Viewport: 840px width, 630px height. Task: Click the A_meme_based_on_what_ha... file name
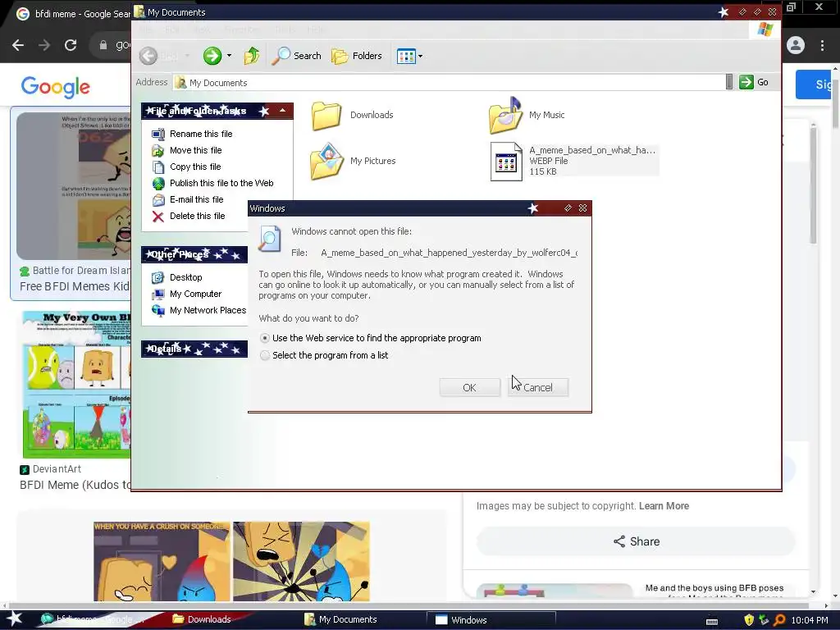(592, 150)
